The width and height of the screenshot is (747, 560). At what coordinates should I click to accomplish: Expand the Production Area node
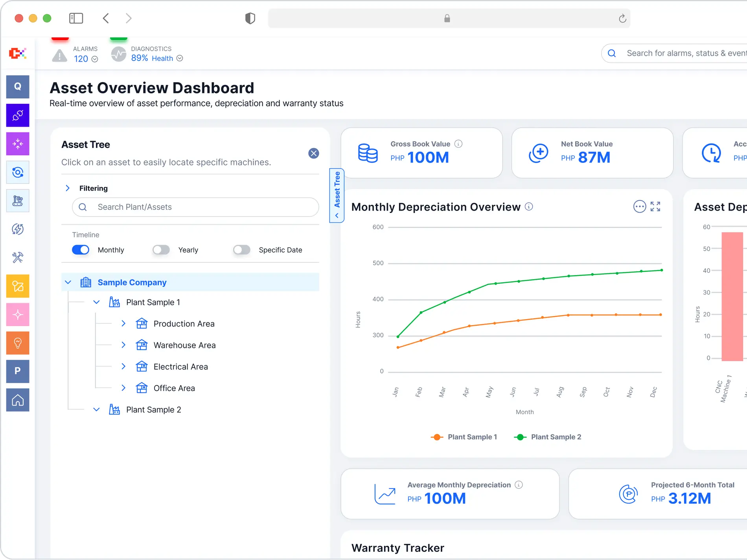[123, 323]
